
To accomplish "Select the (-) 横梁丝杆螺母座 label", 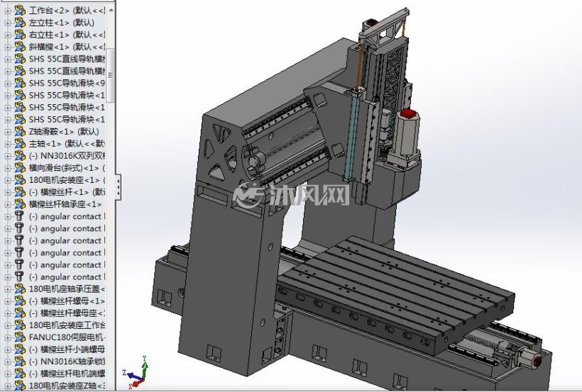I will 67,313.
